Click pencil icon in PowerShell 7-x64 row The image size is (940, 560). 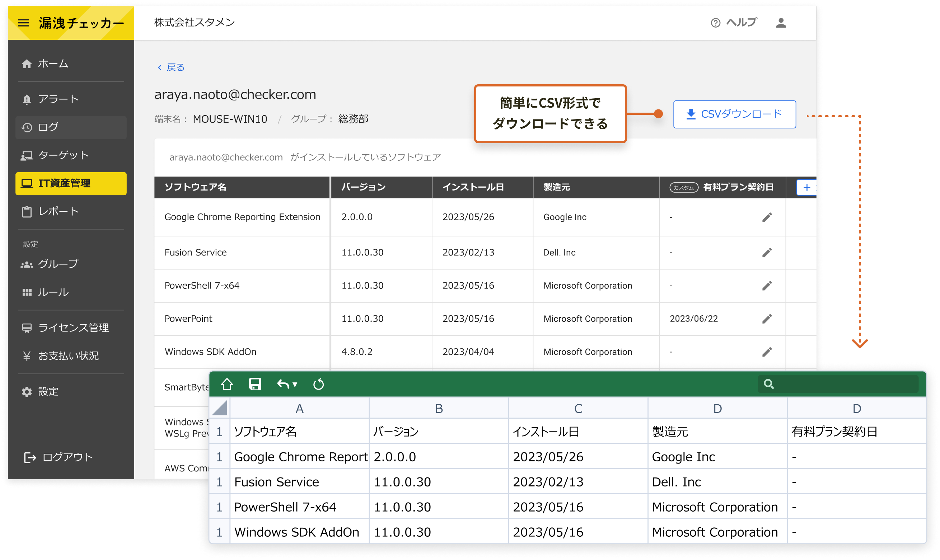(767, 286)
